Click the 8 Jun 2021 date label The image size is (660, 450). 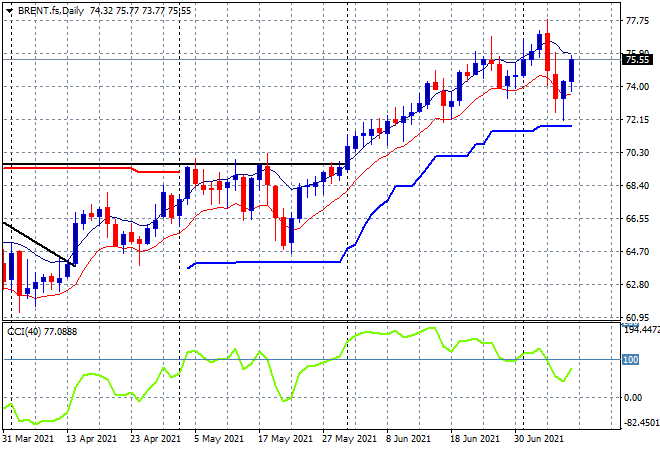pos(408,439)
